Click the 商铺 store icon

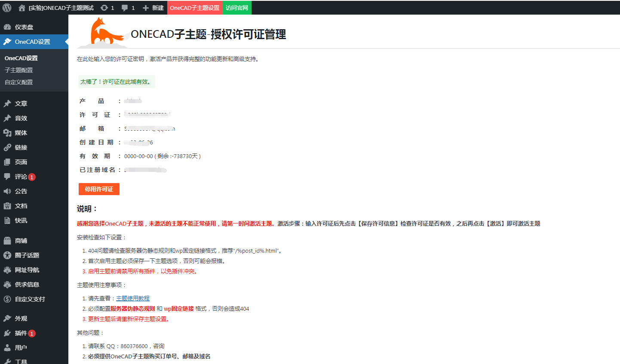7,241
